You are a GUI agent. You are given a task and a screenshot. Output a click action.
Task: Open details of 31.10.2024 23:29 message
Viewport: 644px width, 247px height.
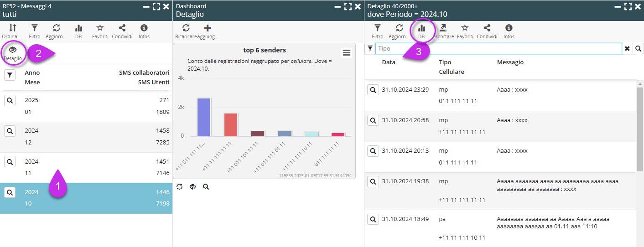[x=373, y=90]
